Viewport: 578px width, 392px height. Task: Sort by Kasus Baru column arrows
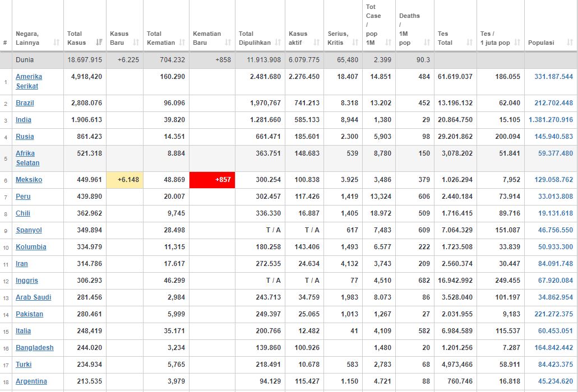point(136,43)
